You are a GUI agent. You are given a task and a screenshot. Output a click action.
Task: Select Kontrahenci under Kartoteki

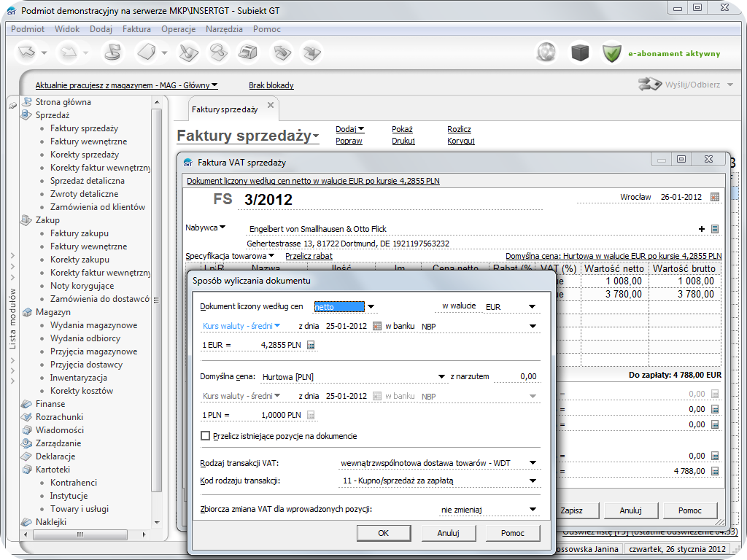(74, 483)
